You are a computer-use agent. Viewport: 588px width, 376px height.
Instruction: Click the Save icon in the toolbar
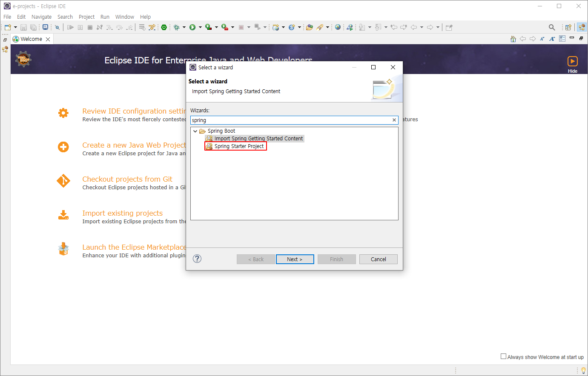point(23,27)
